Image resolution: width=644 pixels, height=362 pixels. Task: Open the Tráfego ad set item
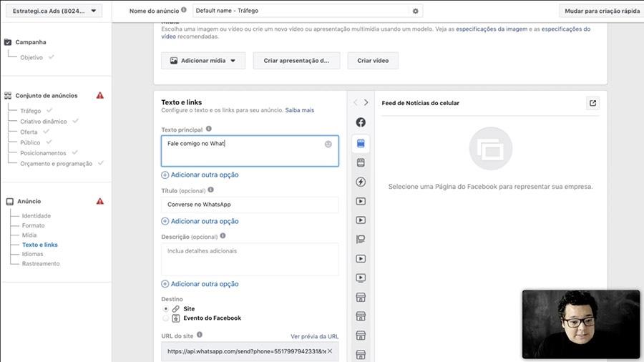click(x=31, y=111)
